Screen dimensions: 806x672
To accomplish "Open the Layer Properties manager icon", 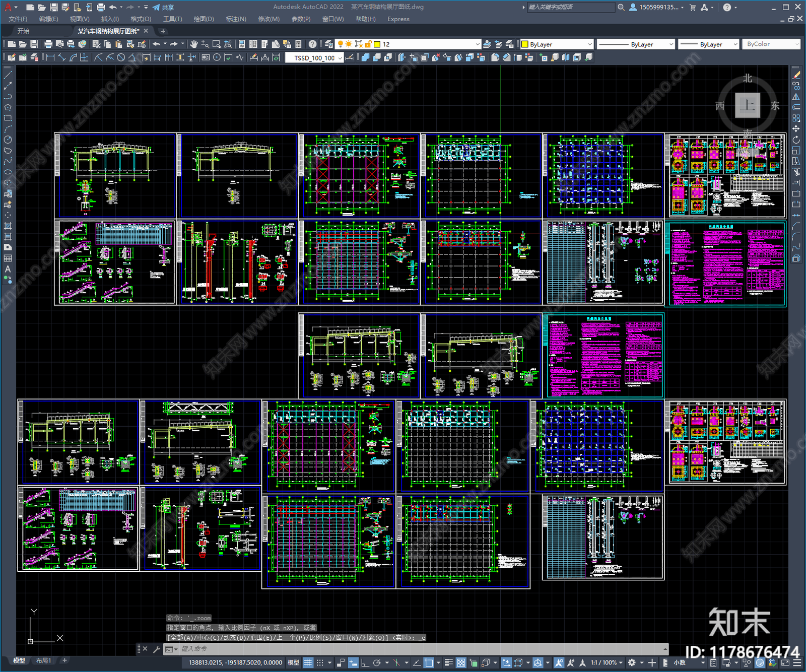I will point(328,44).
